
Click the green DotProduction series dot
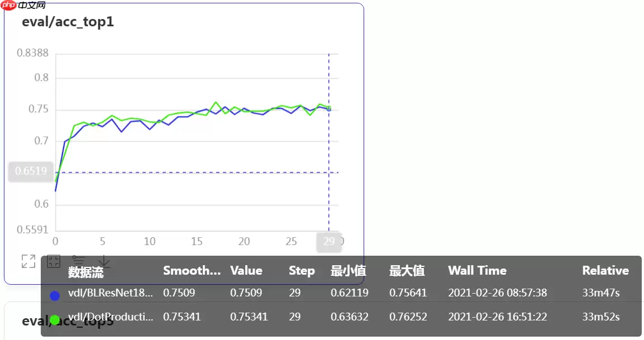(55, 320)
